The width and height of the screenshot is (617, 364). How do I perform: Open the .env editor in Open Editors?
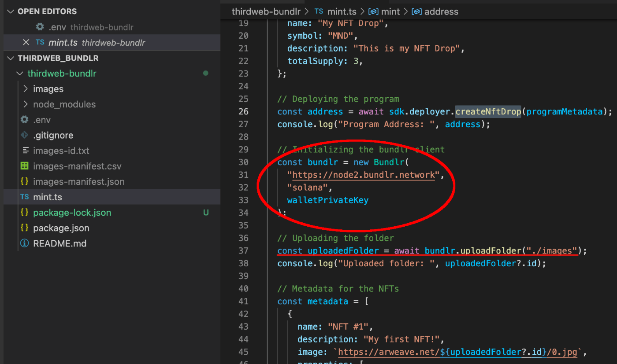pyautogui.click(x=111, y=27)
